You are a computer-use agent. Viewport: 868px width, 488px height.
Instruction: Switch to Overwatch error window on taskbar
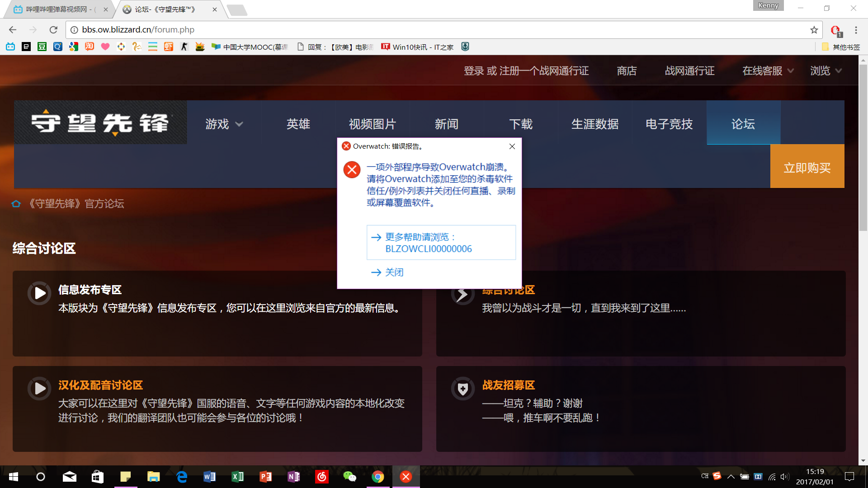pyautogui.click(x=406, y=477)
